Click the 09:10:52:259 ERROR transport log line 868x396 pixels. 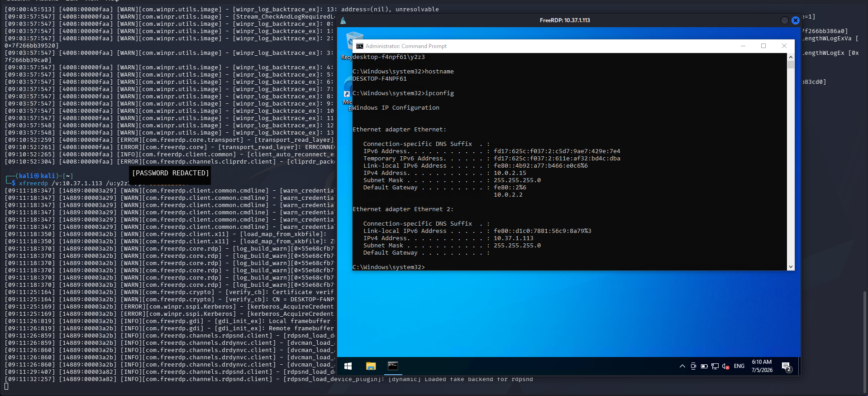169,140
